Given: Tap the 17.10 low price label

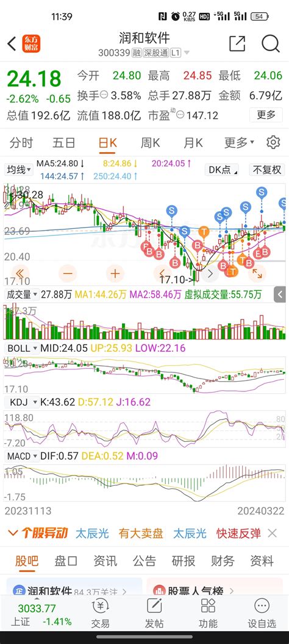Looking at the screenshot, I should click(x=177, y=281).
